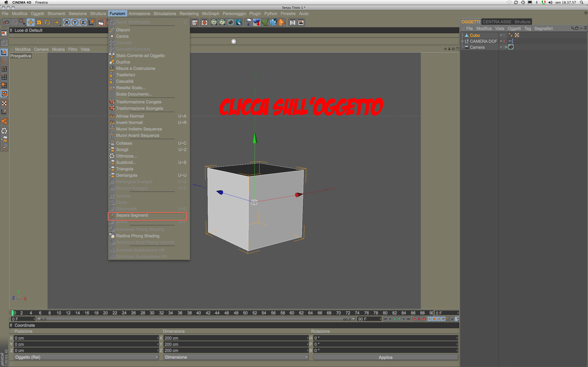The image size is (588, 367).
Task: Click the X position input field
Action: [85, 338]
